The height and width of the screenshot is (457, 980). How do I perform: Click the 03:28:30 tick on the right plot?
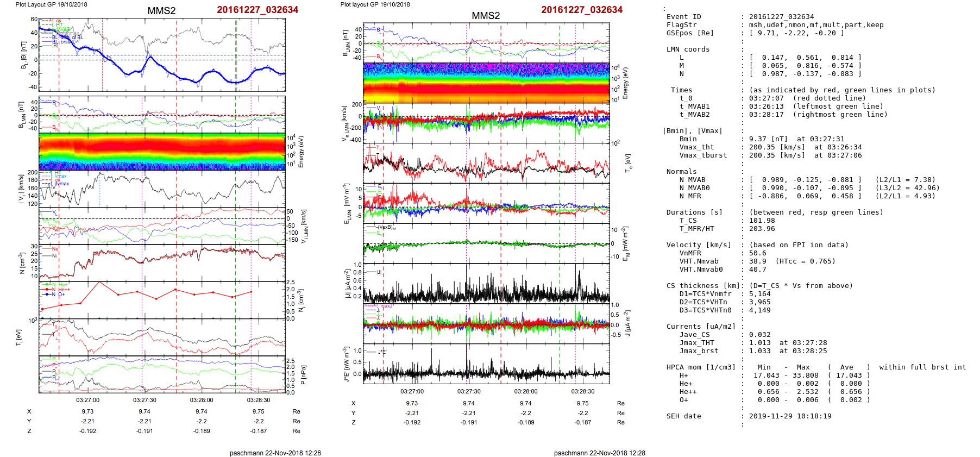tap(582, 391)
